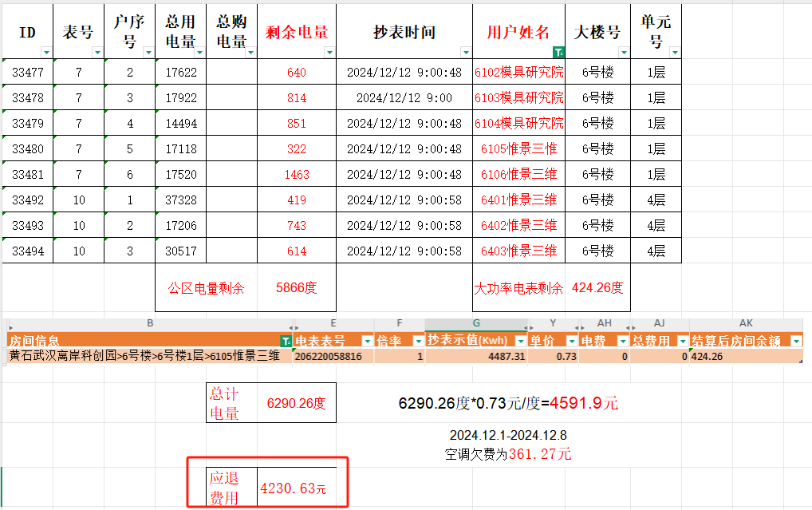Image resolution: width=812 pixels, height=510 pixels.
Task: Select the 应退费用 amount cell 4230.63元
Action: [x=294, y=488]
